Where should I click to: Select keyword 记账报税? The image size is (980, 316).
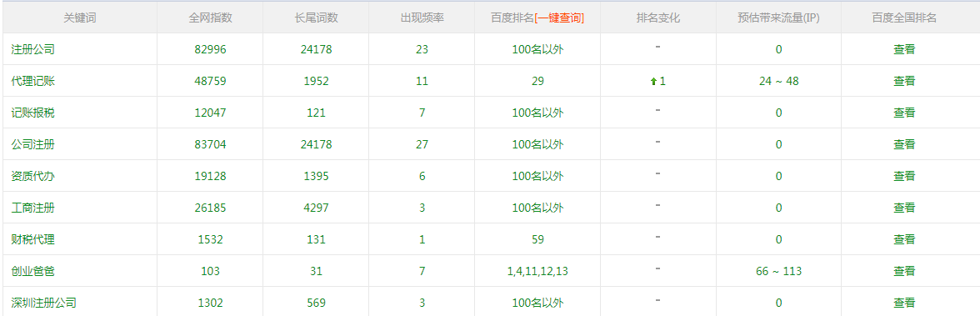click(33, 113)
